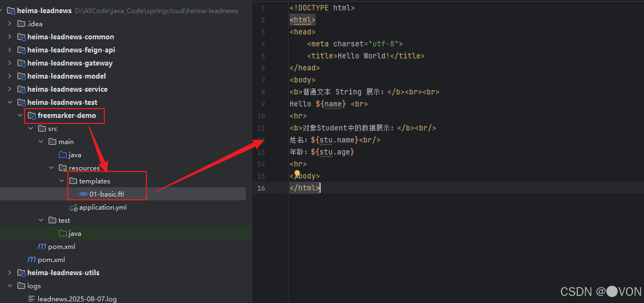
Task: Expand the heima-leadnews-common module chevron
Action: click(10, 37)
